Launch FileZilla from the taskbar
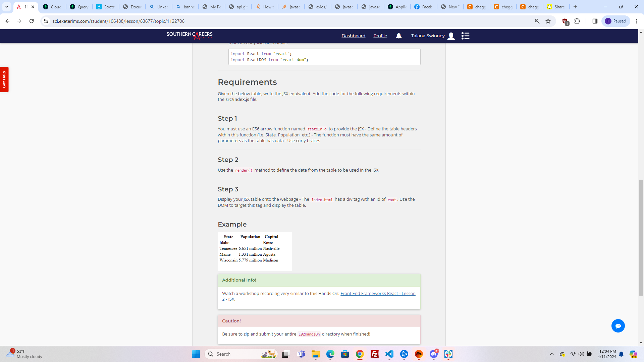 click(x=375, y=354)
